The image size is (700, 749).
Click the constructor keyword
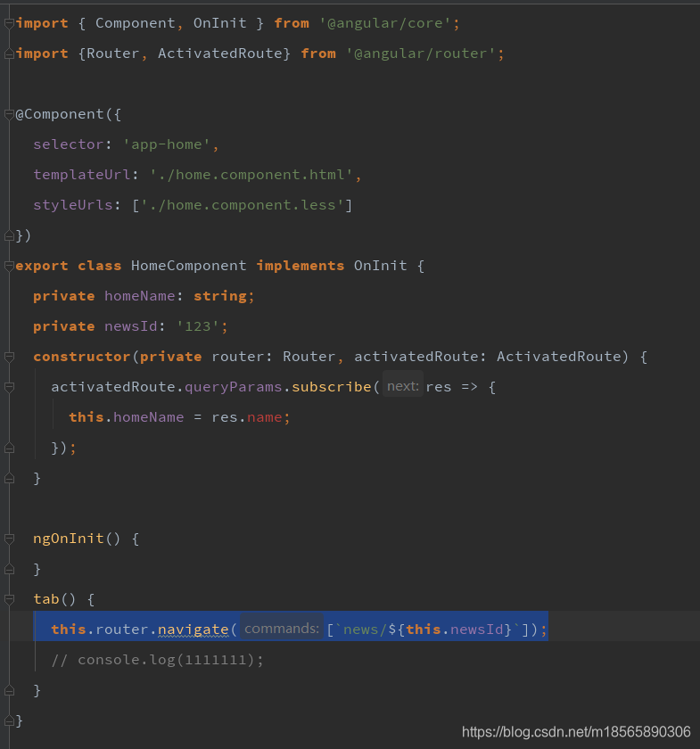[82, 357]
